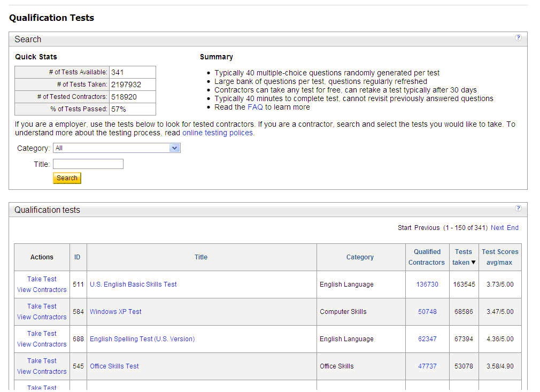
Task: Open 50748 qualified contractors link
Action: (x=427, y=311)
